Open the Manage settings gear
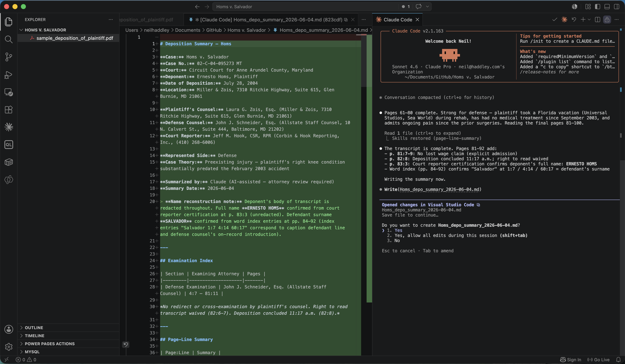The image size is (625, 364). pyautogui.click(x=9, y=347)
